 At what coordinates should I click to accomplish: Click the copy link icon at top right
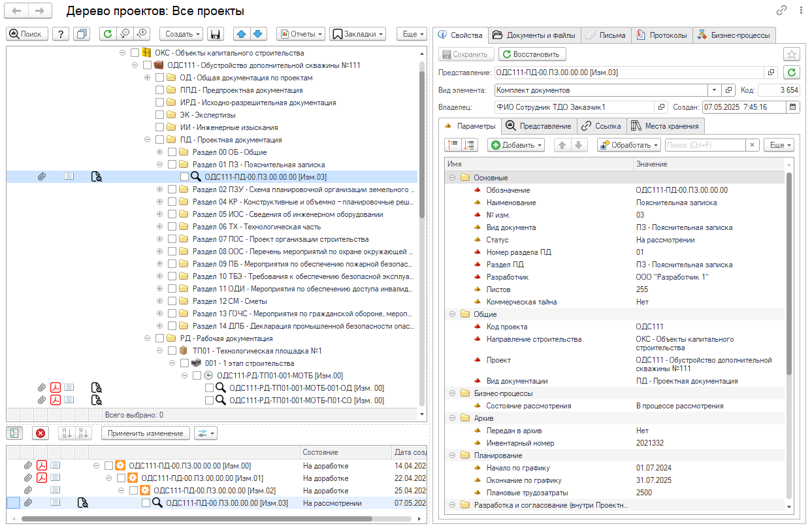781,10
